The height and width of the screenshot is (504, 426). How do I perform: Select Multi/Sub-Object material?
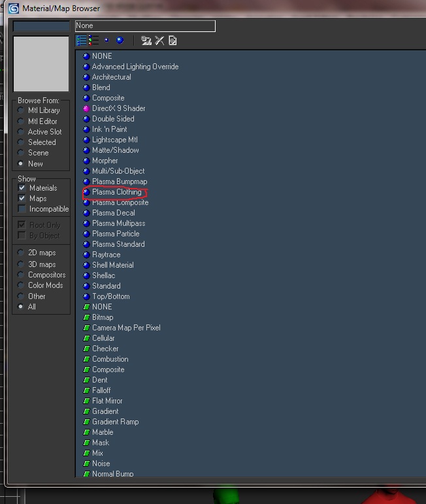(x=118, y=171)
